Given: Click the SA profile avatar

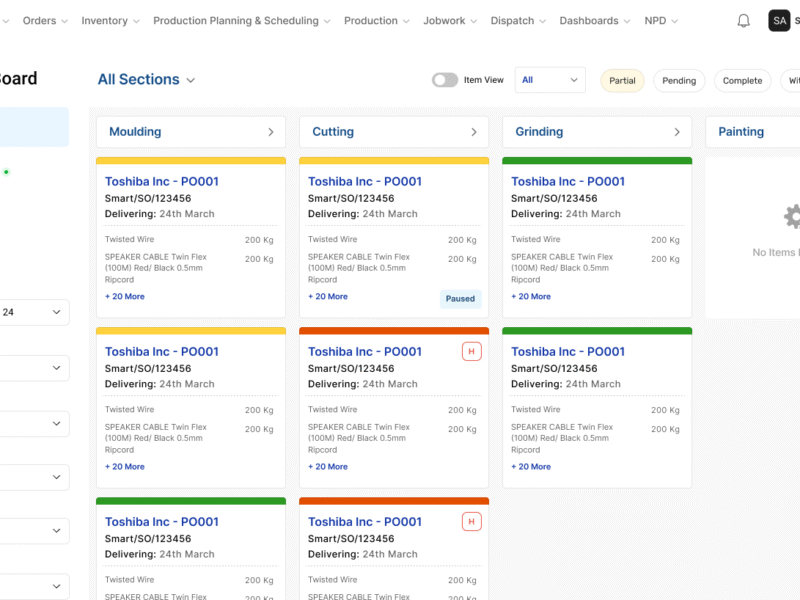Looking at the screenshot, I should [780, 20].
